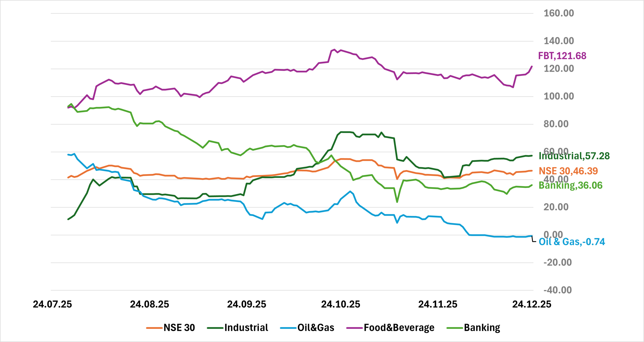Click the 100.00 value axis label

pyautogui.click(x=559, y=96)
